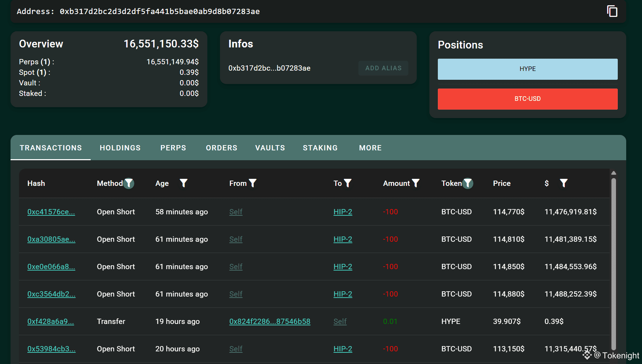The height and width of the screenshot is (364, 642).
Task: Open the From column filter
Action: point(253,183)
